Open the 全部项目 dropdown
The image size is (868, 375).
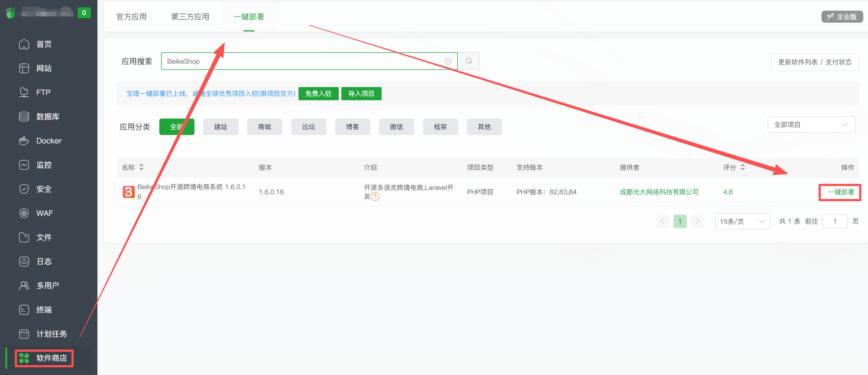(811, 125)
